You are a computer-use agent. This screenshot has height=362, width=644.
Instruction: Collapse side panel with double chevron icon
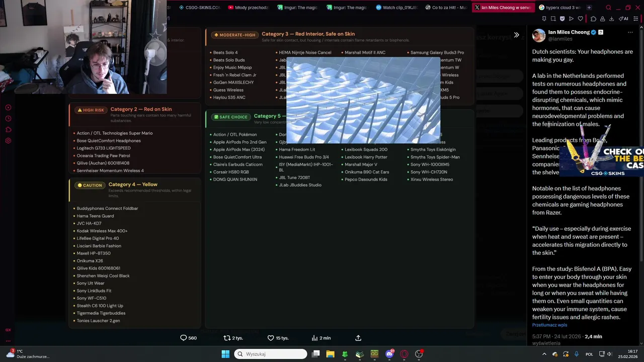516,35
